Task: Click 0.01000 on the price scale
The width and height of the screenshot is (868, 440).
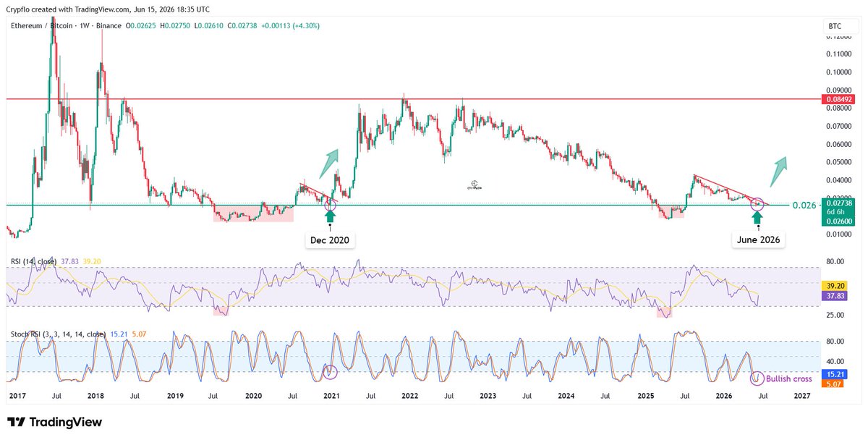Action: pos(839,234)
